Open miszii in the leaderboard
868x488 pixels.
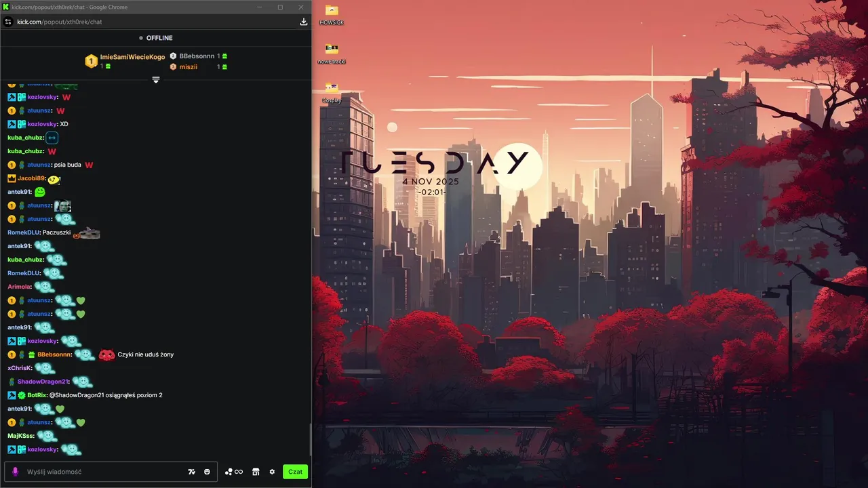189,67
